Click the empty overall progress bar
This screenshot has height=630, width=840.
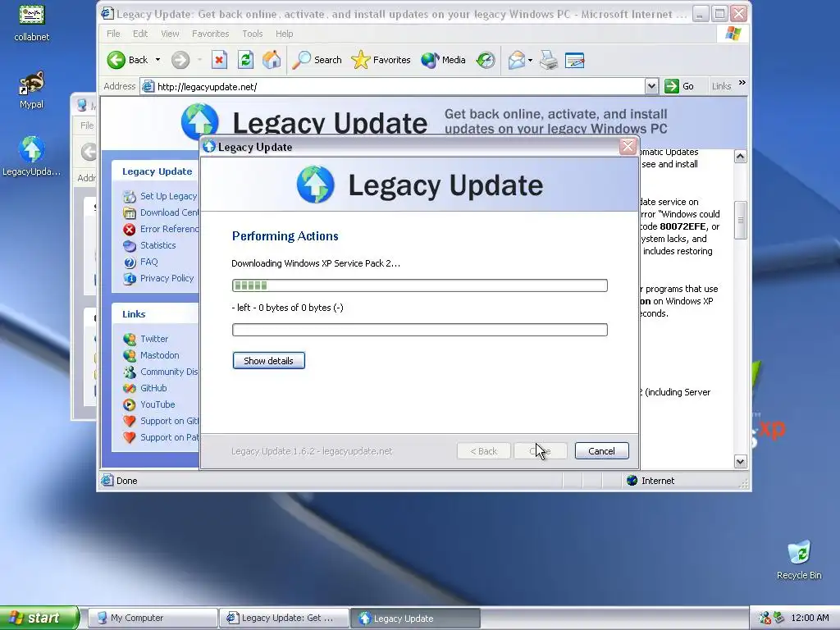coord(420,330)
